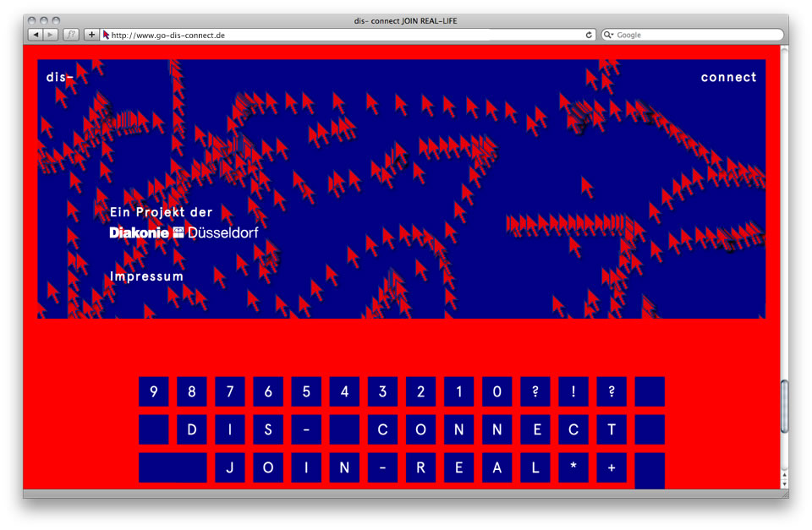Click the blank key between hyphen and C

point(344,429)
